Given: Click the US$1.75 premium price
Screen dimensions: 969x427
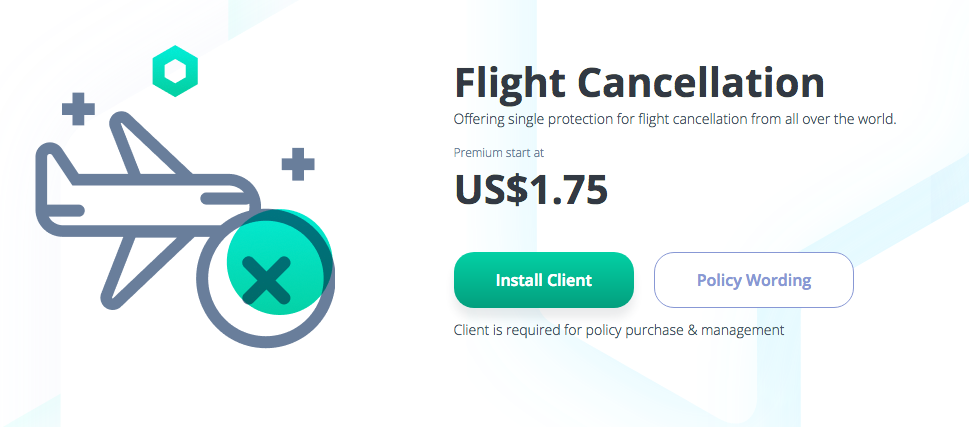Looking at the screenshot, I should (x=531, y=189).
